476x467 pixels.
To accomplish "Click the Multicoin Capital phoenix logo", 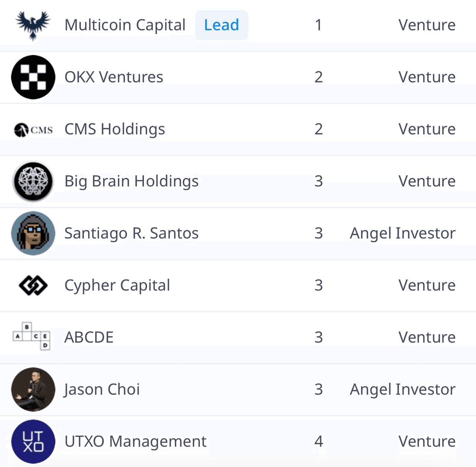I will pos(33,25).
